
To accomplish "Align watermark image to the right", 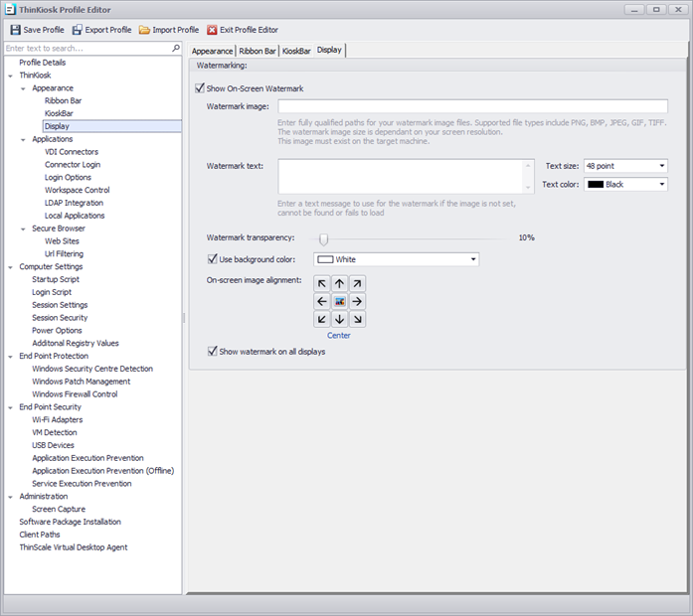I will [357, 301].
